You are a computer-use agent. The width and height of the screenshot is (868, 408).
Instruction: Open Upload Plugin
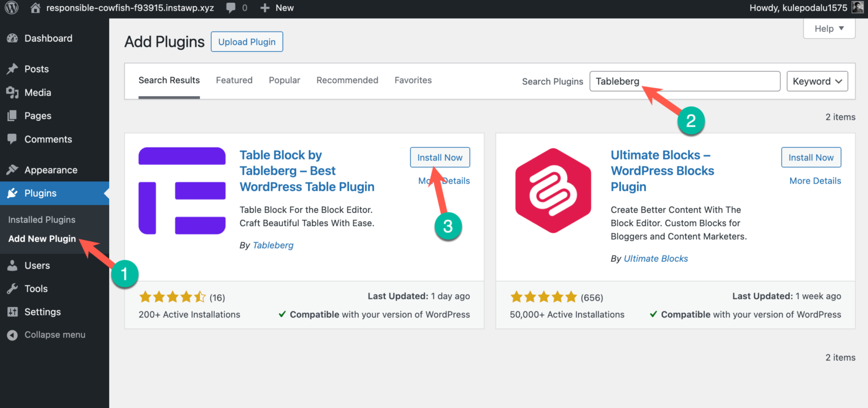(246, 41)
